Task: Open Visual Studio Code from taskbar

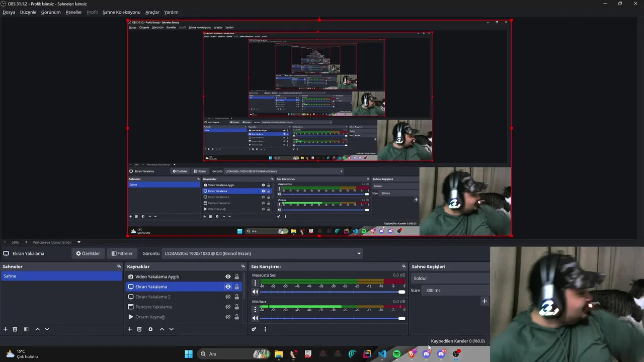Action: tap(382, 354)
